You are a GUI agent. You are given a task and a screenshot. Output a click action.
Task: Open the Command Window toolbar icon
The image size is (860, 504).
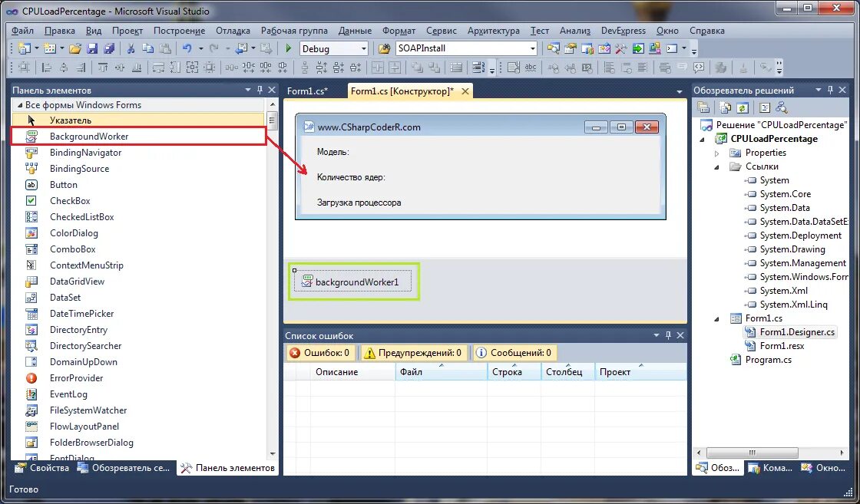point(672,48)
